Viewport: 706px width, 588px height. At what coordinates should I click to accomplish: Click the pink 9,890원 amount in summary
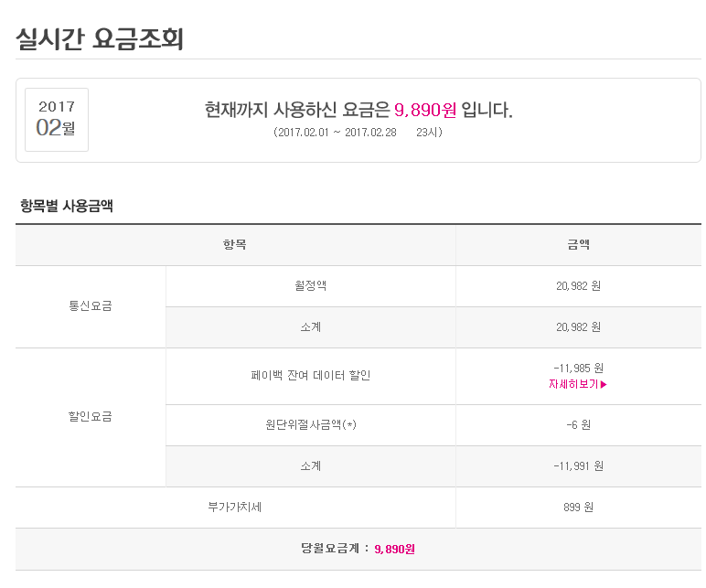pyautogui.click(x=424, y=111)
